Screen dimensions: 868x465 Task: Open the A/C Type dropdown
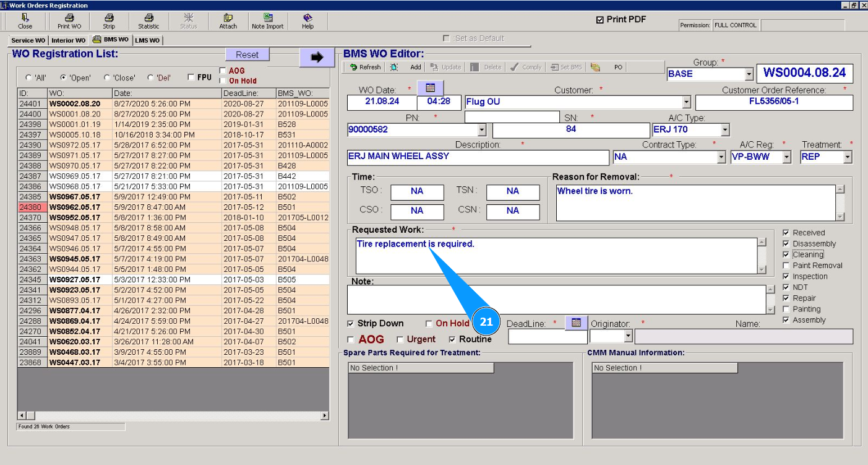coord(724,130)
